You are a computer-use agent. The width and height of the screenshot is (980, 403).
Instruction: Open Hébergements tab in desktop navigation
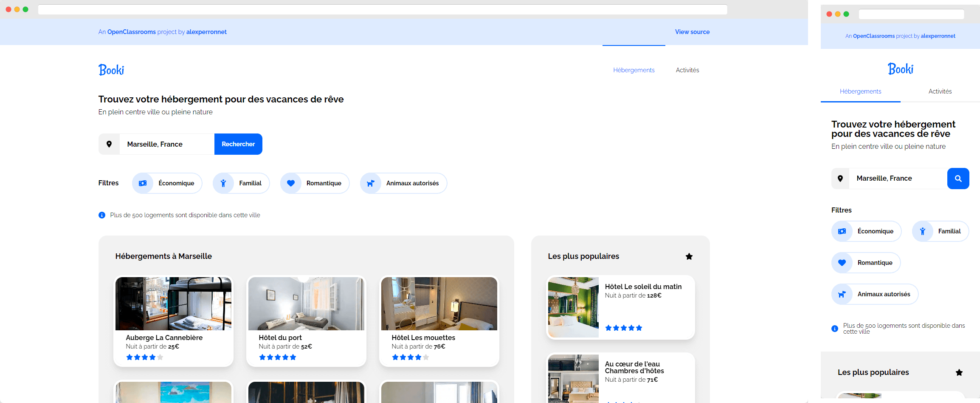click(x=634, y=70)
